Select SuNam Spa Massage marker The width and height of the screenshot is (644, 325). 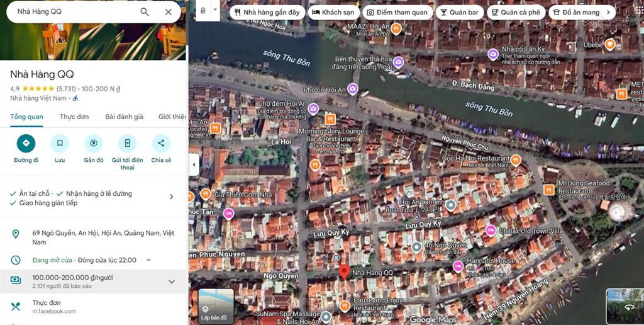326,317
